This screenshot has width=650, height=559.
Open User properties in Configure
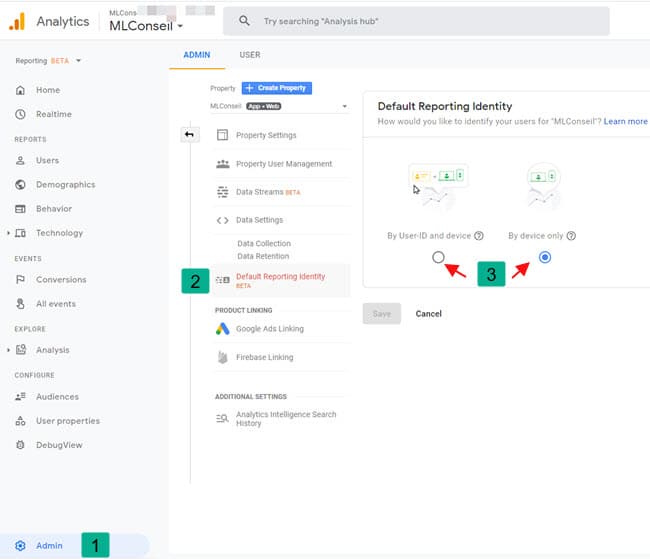click(68, 421)
